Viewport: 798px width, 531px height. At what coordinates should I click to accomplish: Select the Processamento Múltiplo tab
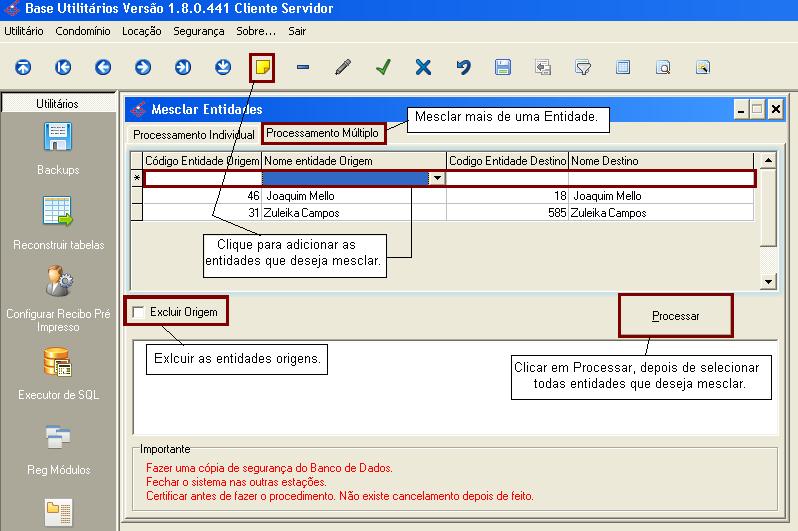point(323,133)
